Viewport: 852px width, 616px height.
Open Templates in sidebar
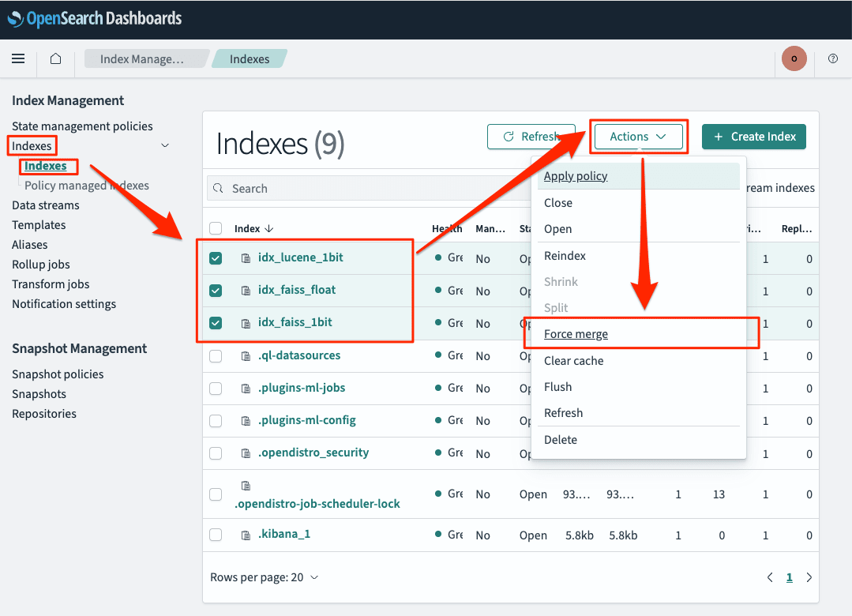tap(39, 225)
